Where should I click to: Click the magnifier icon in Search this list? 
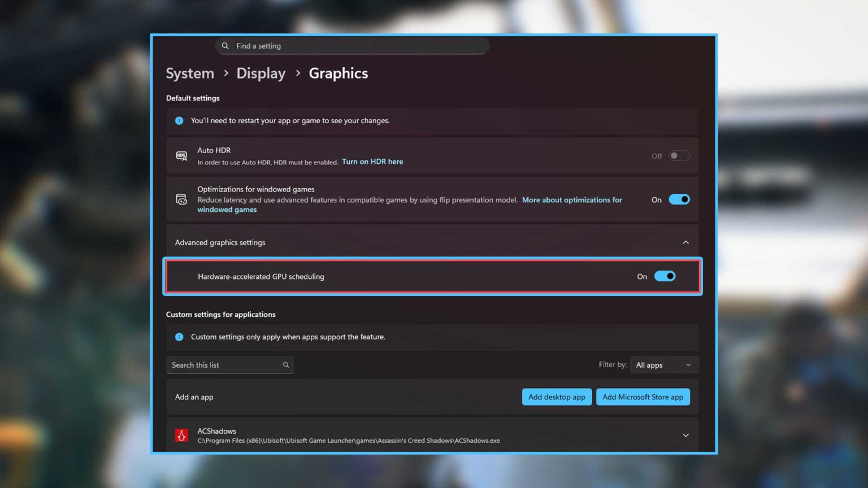pos(287,365)
